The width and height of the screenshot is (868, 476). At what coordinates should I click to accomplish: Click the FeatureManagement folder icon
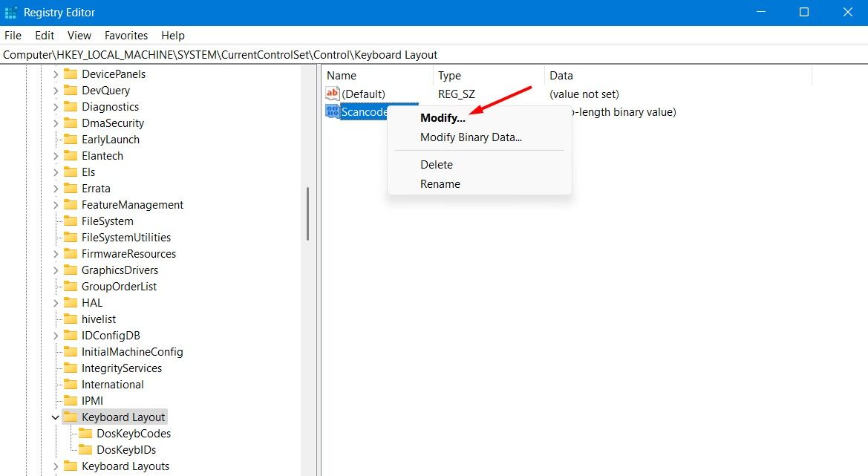71,204
